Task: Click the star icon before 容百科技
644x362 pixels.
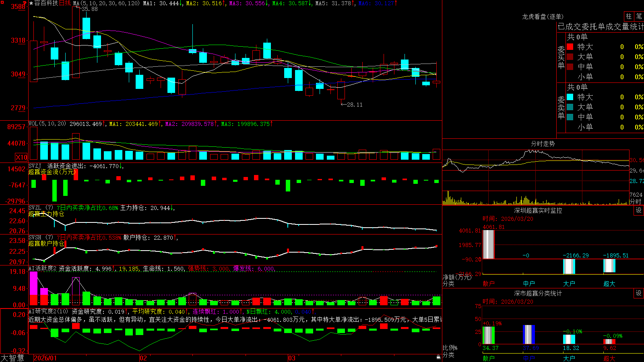Action: point(31,3)
